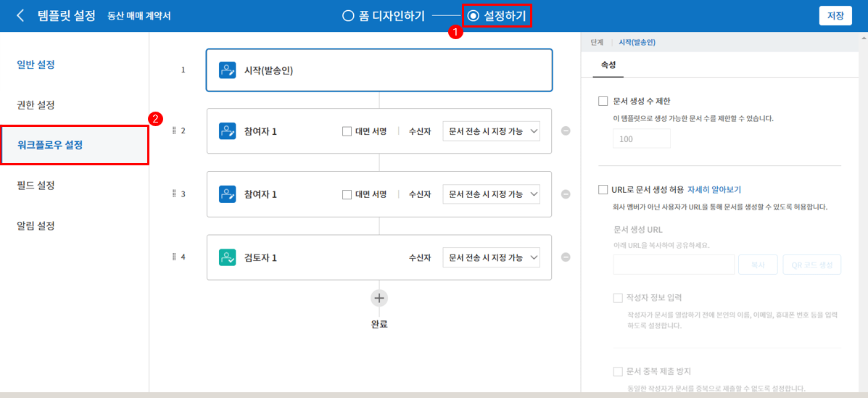Click the 검토자 1 green reviewer icon
The image size is (868, 398).
(228, 257)
